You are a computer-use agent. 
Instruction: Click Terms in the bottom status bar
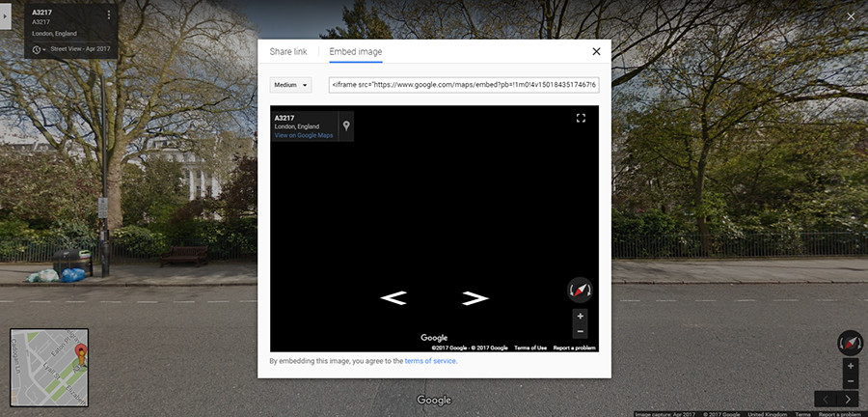click(x=802, y=414)
